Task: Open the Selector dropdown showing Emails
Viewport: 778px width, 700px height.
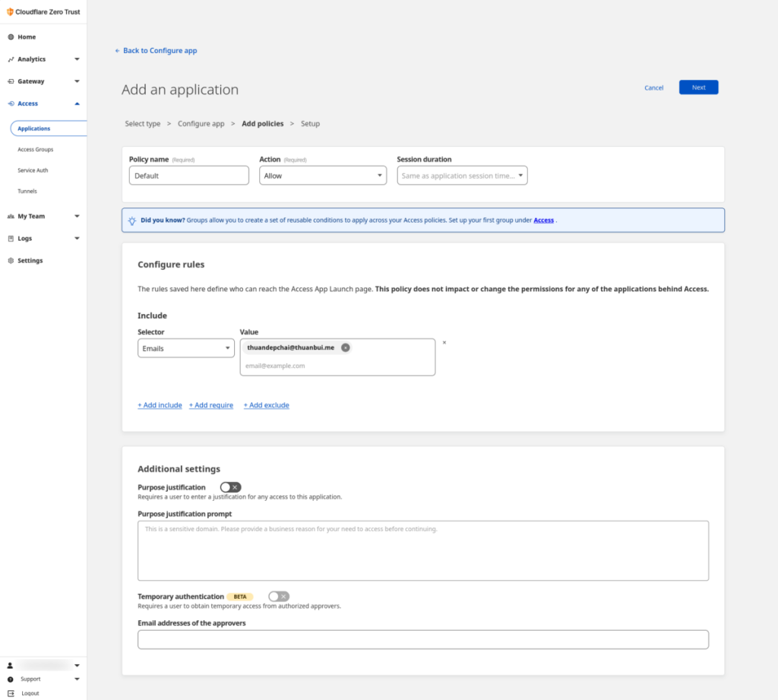Action: 186,348
